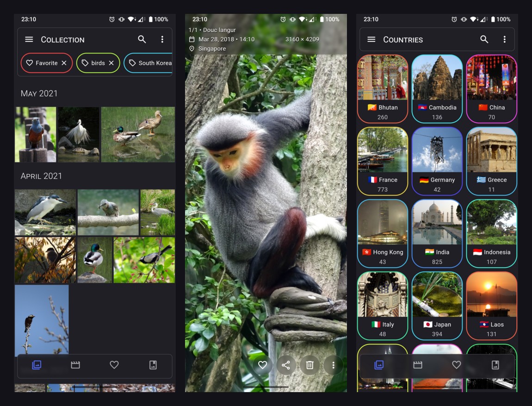Open the hamburger menu in Countries screen
The height and width of the screenshot is (406, 532).
(371, 39)
